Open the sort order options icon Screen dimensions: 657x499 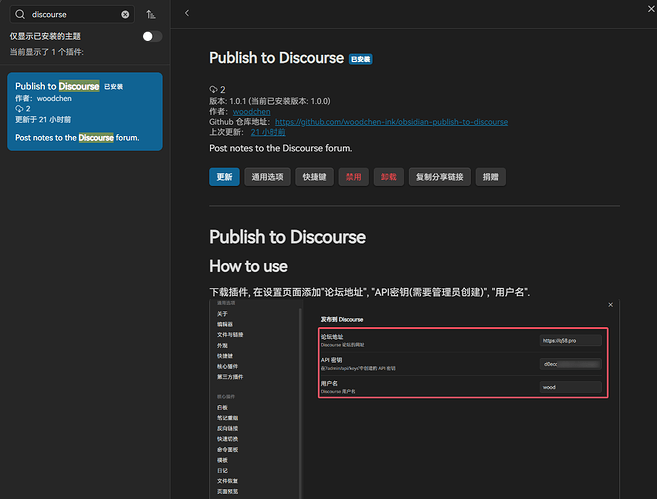(151, 15)
